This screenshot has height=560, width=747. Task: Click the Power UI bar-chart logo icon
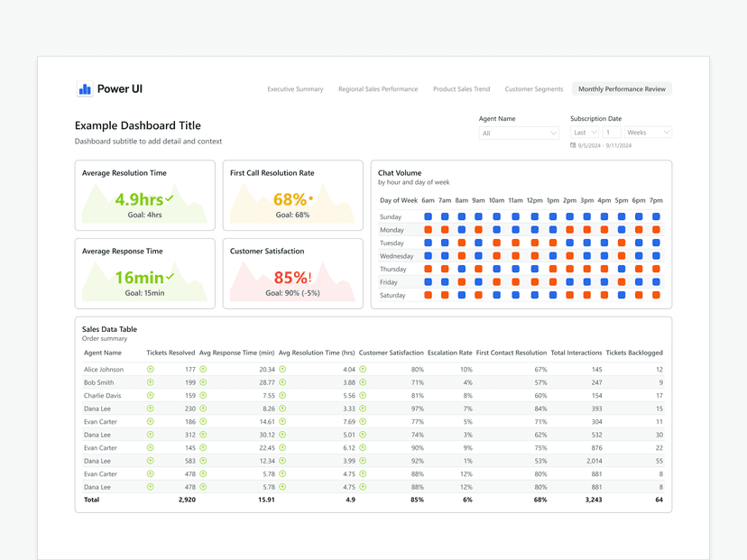coord(84,88)
